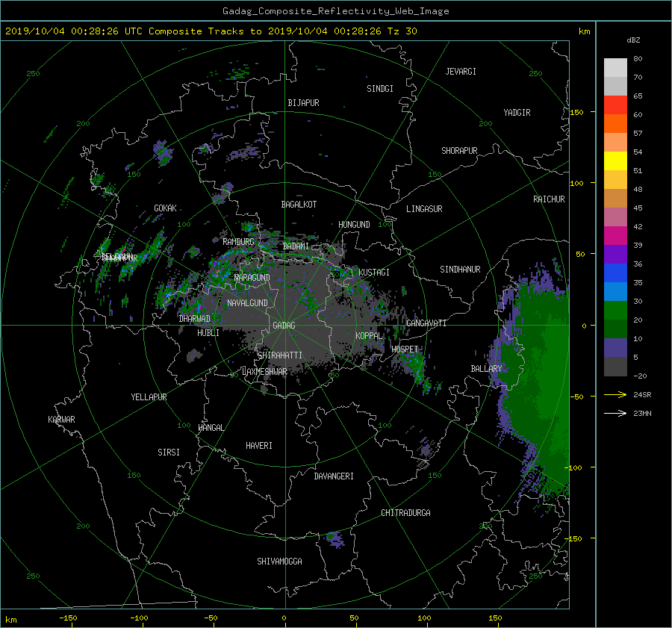The height and width of the screenshot is (628, 672).
Task: Select the peach 54-57 dBZ legend swatch
Action: (615, 142)
